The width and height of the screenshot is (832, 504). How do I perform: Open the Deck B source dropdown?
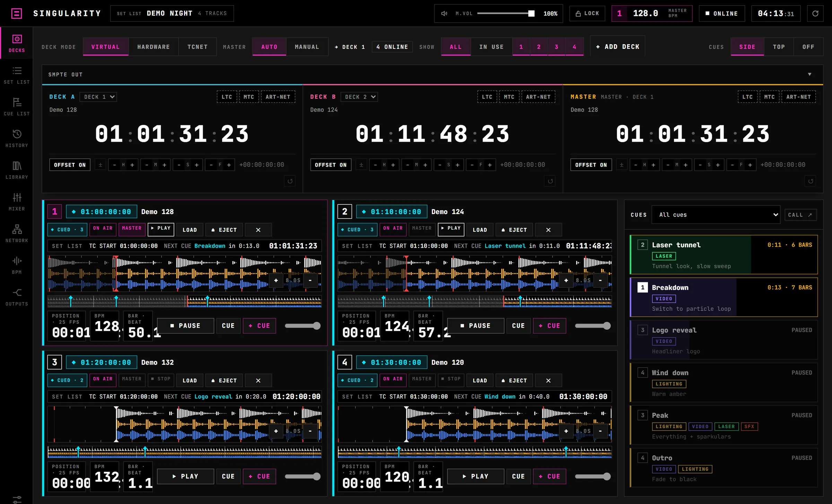pyautogui.click(x=359, y=97)
